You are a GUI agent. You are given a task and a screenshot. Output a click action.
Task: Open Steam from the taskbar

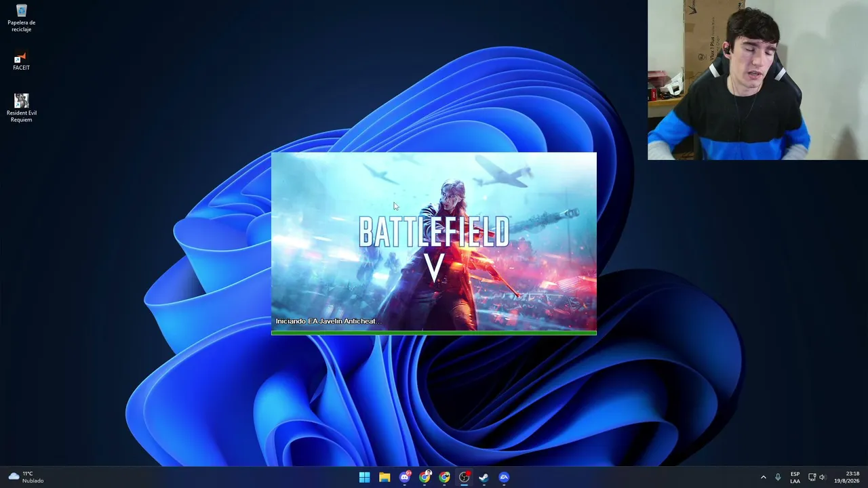point(484,477)
